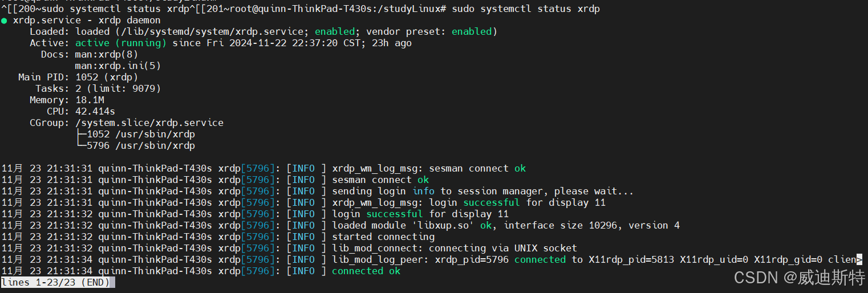Click the green "active (running)" status
868x293 pixels.
pyautogui.click(x=121, y=43)
